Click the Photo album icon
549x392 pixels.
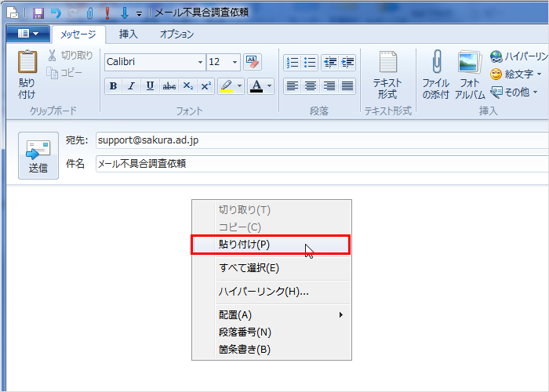pyautogui.click(x=469, y=64)
